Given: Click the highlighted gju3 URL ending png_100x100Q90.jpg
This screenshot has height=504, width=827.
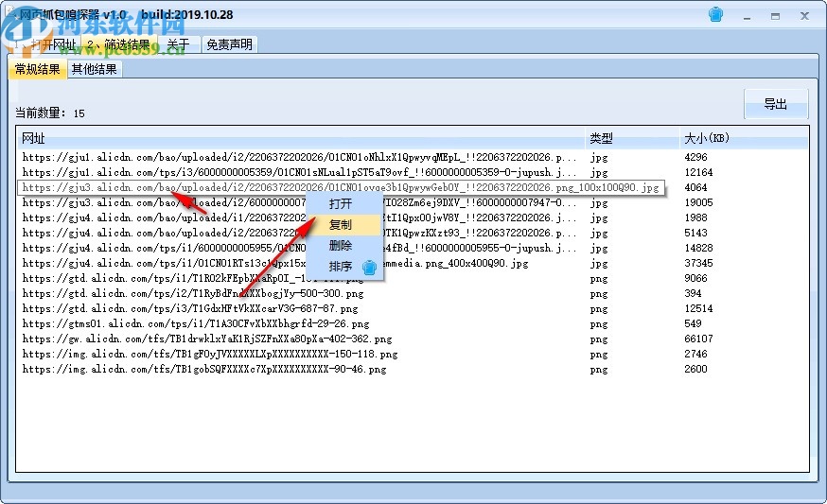Looking at the screenshot, I should click(341, 187).
